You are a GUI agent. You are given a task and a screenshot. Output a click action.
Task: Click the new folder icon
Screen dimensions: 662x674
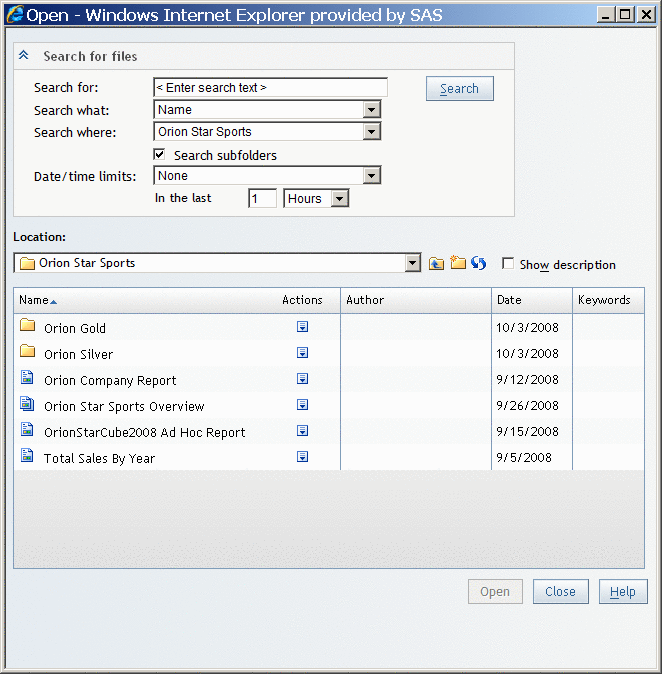click(458, 264)
